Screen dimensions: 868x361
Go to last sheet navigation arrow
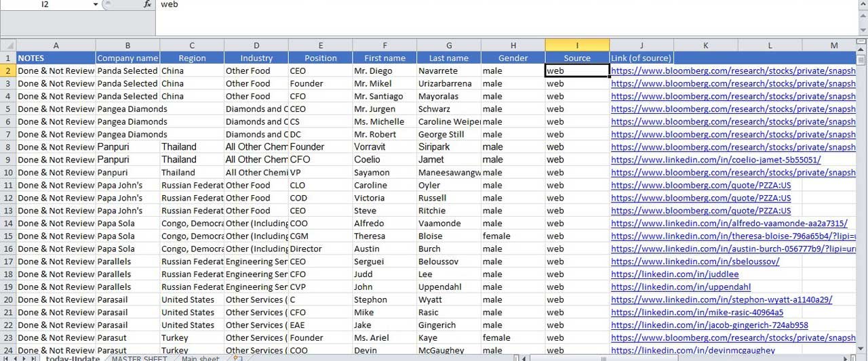[x=34, y=358]
